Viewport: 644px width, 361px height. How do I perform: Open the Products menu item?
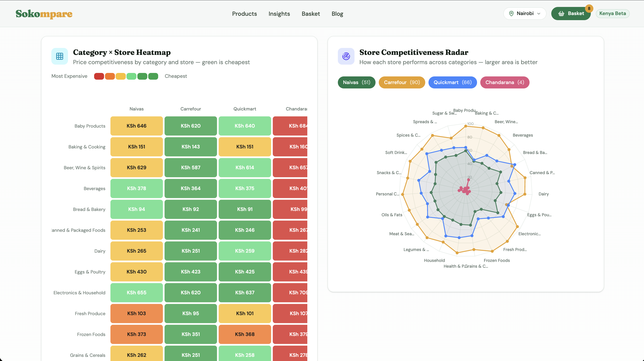[244, 14]
